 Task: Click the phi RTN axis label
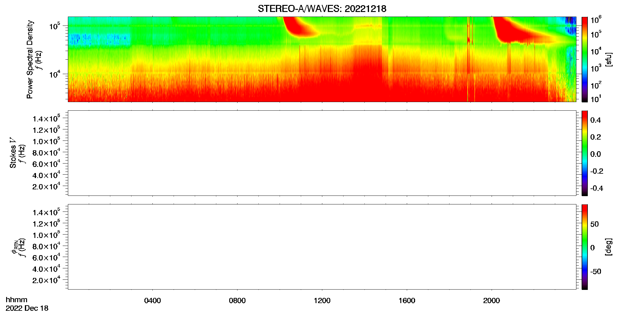(14, 247)
